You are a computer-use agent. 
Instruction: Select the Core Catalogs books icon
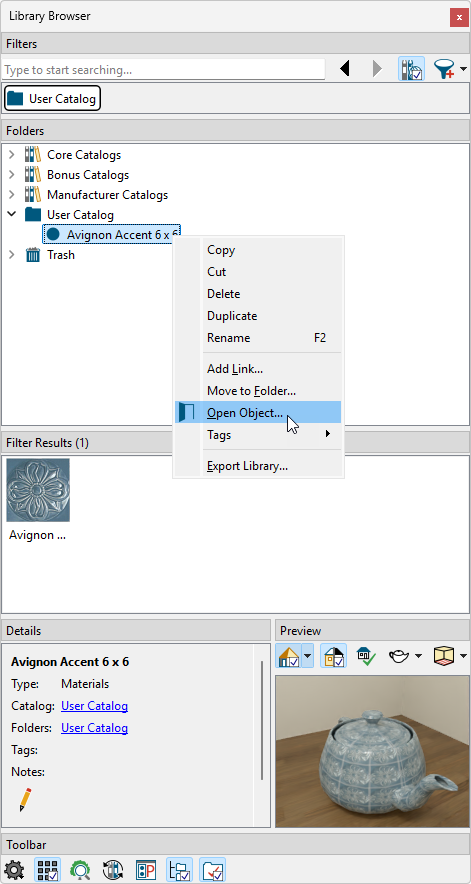tap(33, 154)
